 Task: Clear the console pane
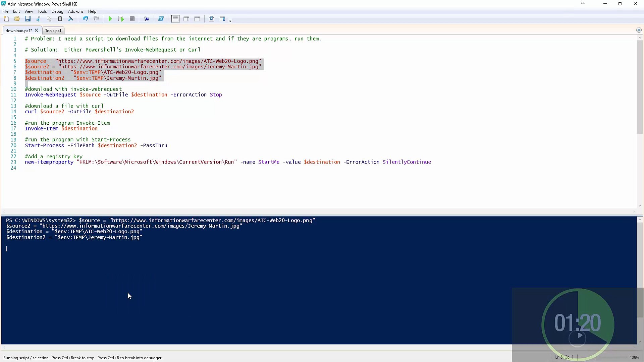pos(71,19)
